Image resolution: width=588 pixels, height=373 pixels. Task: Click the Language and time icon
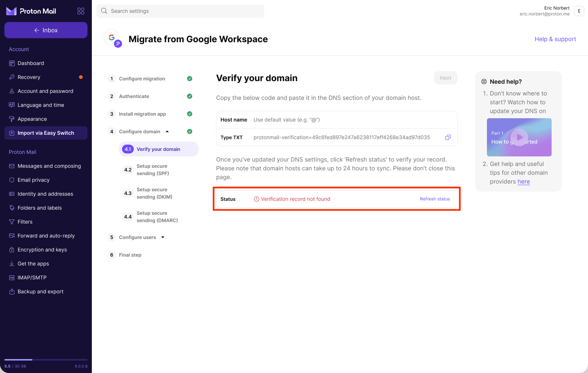(12, 105)
